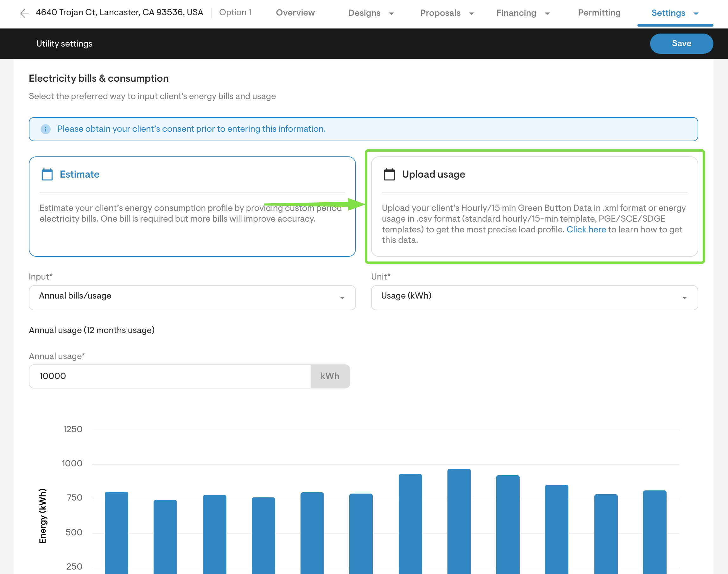The width and height of the screenshot is (728, 574).
Task: Switch to the Overview tab
Action: pos(295,13)
